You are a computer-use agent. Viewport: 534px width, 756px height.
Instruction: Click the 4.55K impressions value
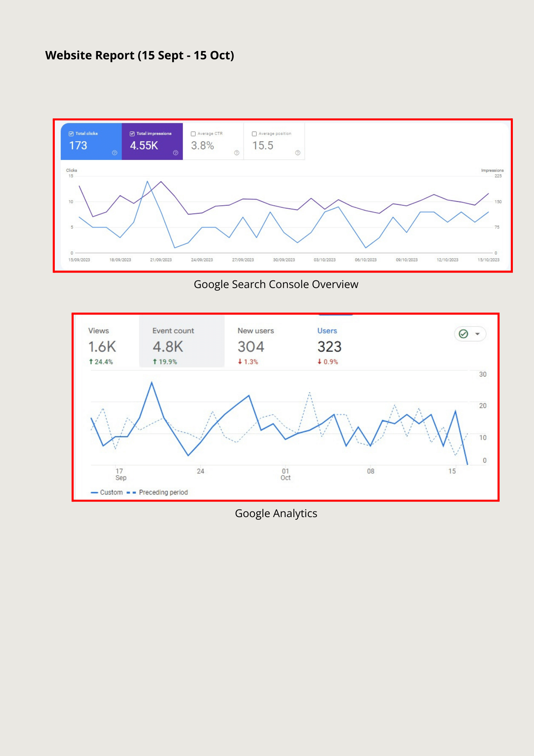[x=144, y=146]
